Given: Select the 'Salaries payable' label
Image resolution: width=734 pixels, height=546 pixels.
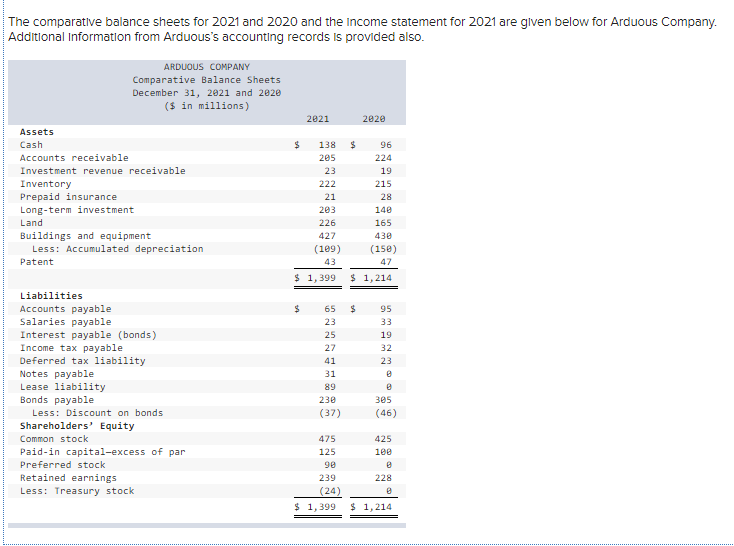Looking at the screenshot, I should (66, 322).
